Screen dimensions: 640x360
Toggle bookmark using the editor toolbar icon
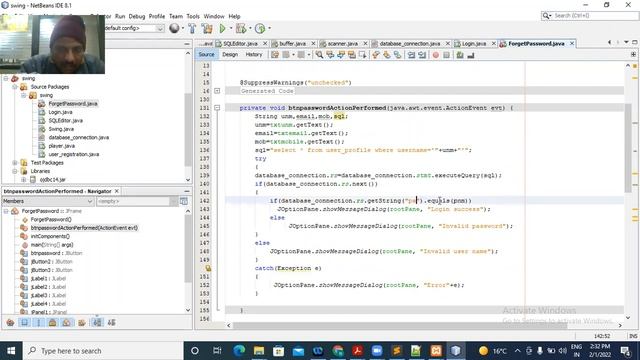pyautogui.click(x=397, y=55)
